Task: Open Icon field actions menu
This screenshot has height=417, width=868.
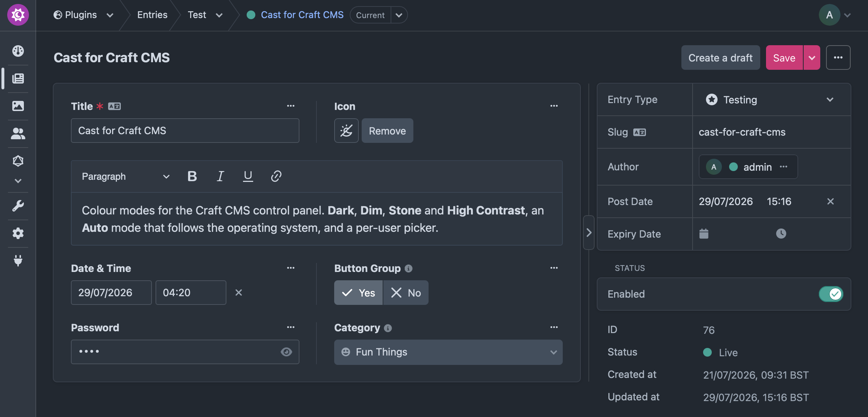Action: [x=554, y=106]
